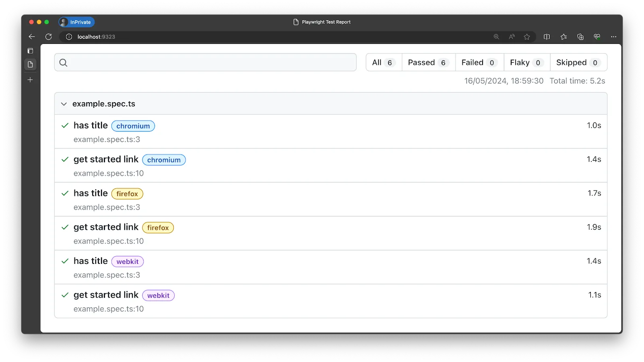The image size is (644, 362).
Task: Filter by Passed 6 tests
Action: [429, 62]
